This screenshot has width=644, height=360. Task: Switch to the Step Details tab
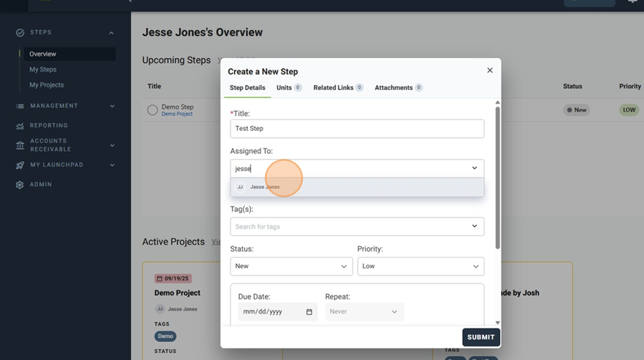(248, 87)
